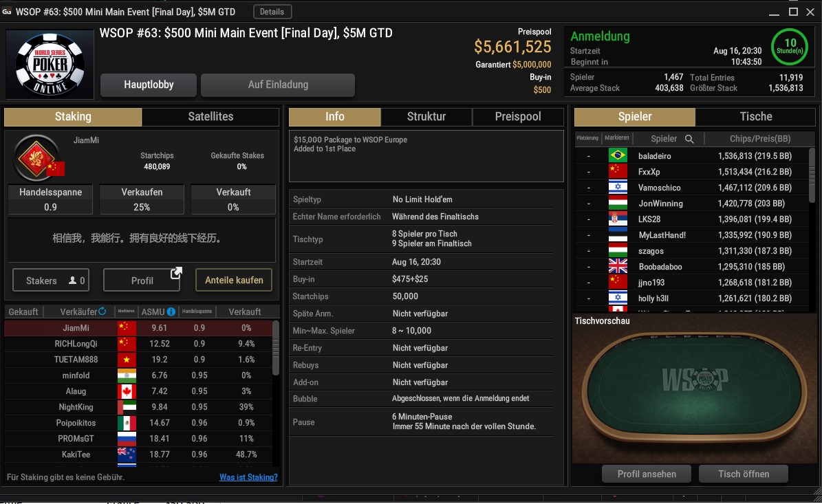This screenshot has height=504, width=822.
Task: Open the Was ist Staking? link
Action: [x=248, y=477]
